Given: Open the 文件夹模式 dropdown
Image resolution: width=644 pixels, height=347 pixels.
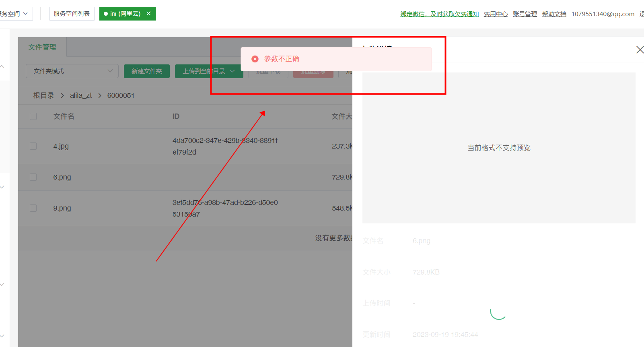Looking at the screenshot, I should [72, 71].
